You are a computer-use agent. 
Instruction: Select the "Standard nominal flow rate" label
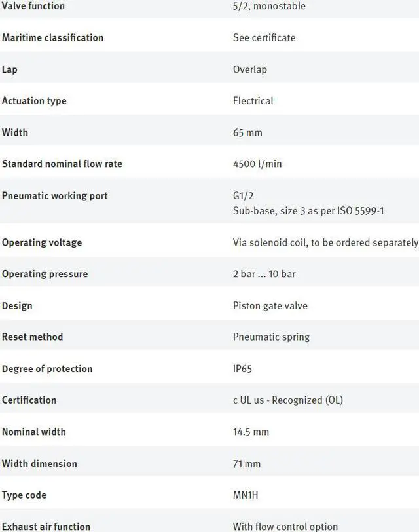[x=62, y=164]
